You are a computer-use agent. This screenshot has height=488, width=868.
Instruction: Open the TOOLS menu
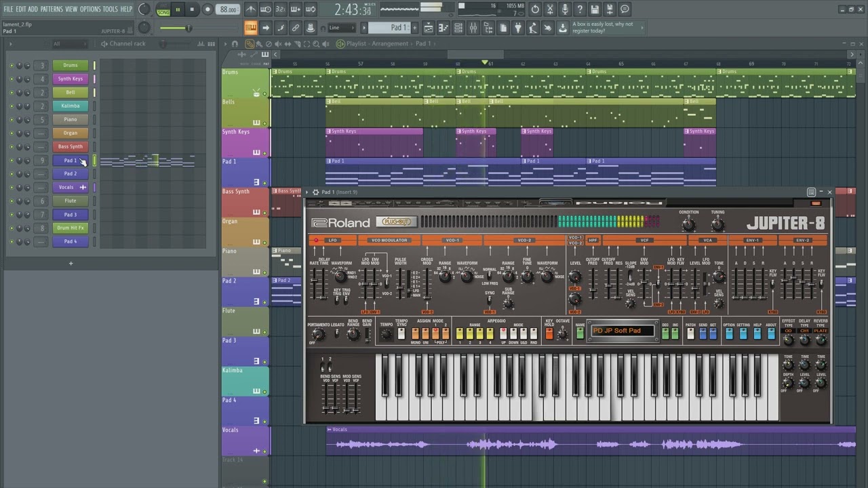[110, 9]
